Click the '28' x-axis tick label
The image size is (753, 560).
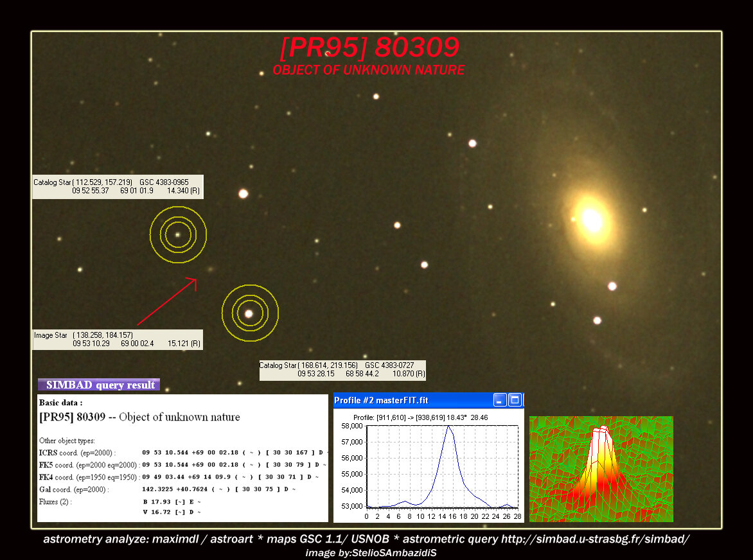(x=517, y=516)
